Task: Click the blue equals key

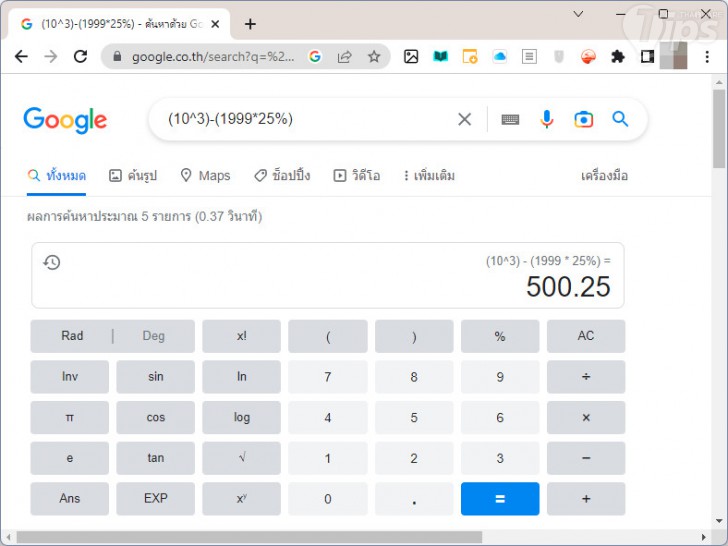Action: tap(500, 499)
